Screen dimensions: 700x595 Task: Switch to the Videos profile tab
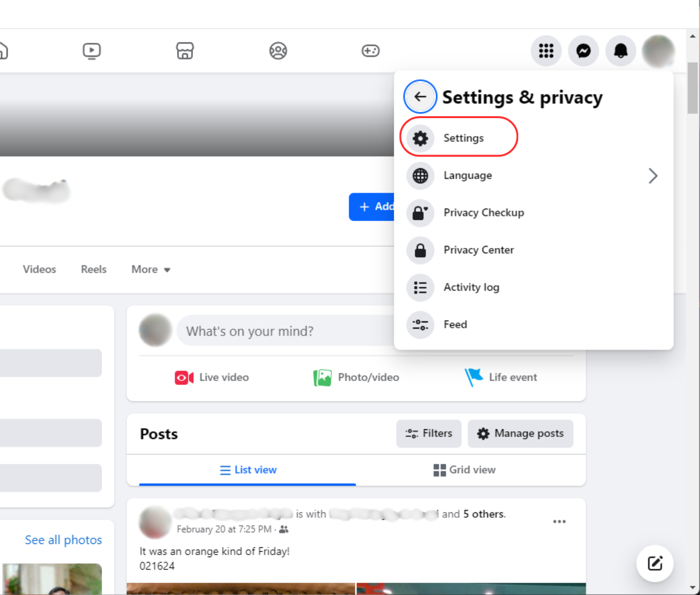pos(39,269)
